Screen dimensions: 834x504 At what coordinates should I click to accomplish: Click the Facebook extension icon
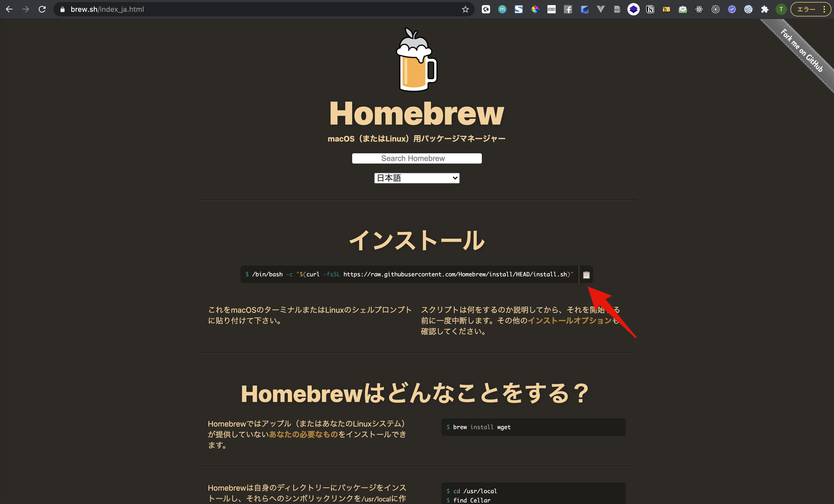pyautogui.click(x=568, y=9)
